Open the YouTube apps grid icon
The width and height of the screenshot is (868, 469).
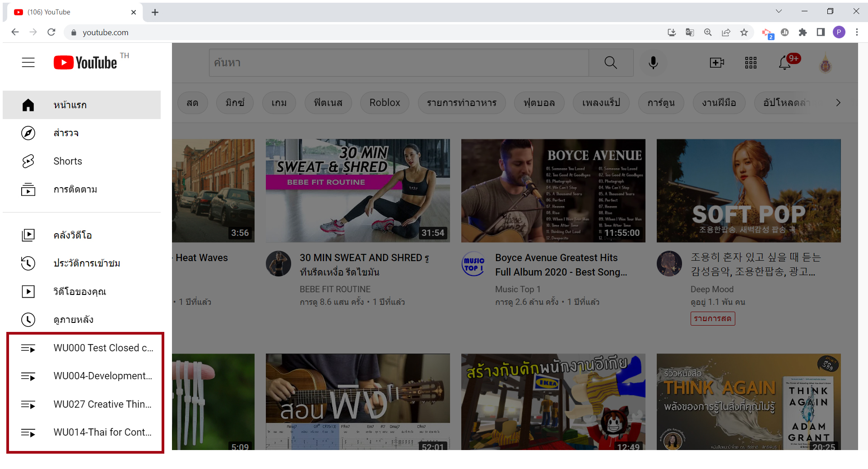point(751,63)
